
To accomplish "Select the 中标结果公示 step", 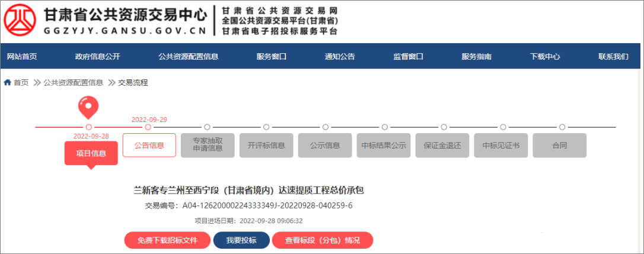I will click(384, 145).
